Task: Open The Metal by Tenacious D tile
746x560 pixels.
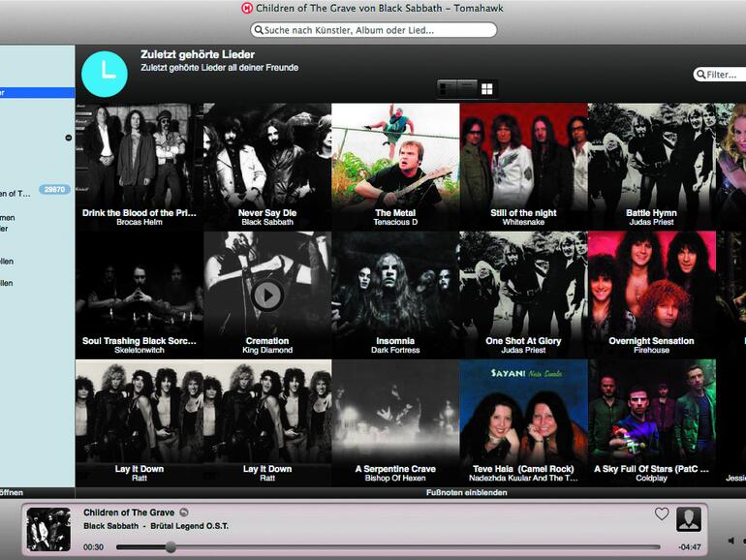Action: coord(395,167)
